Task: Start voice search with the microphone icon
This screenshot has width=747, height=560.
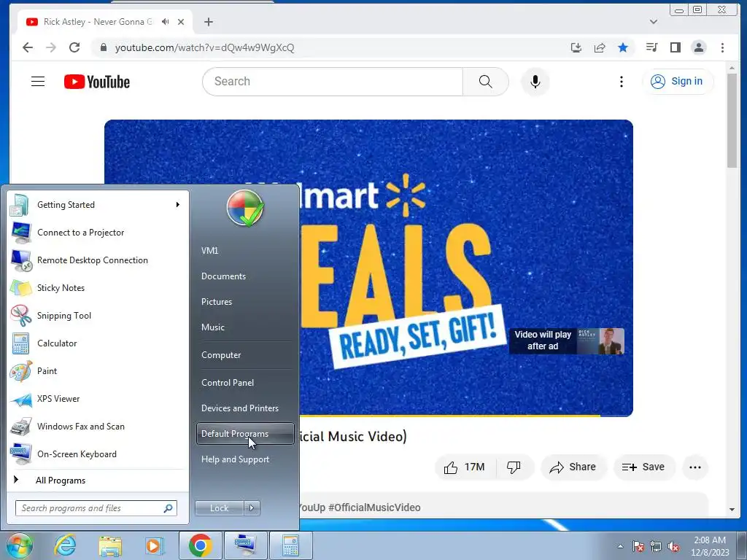Action: coord(535,82)
